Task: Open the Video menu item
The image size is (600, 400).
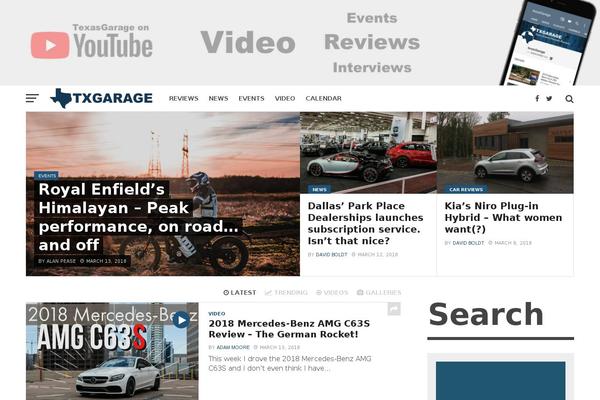Action: click(x=285, y=98)
